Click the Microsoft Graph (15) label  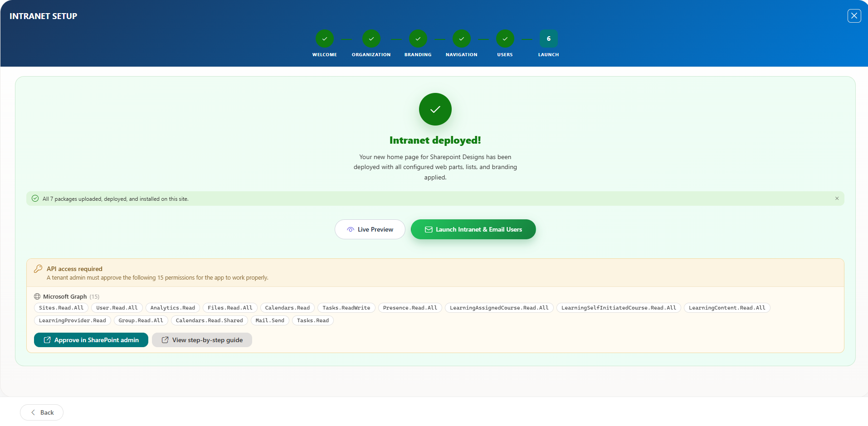[71, 296]
